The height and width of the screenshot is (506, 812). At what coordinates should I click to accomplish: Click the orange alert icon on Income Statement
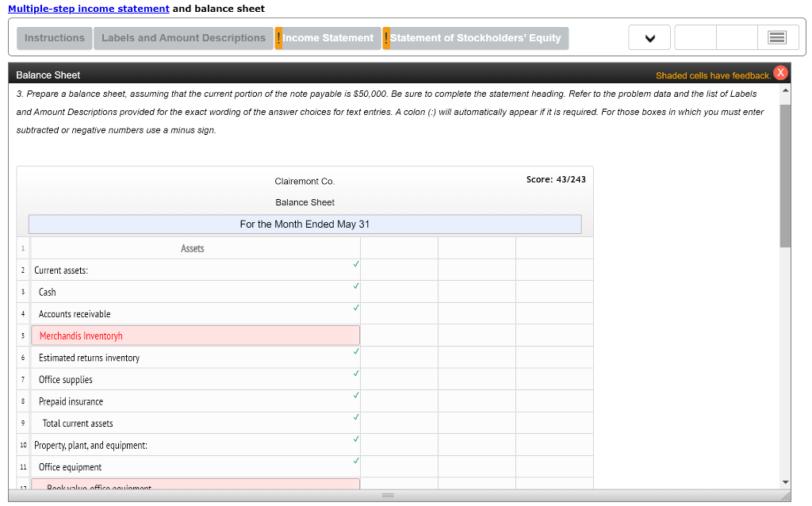pyautogui.click(x=279, y=36)
